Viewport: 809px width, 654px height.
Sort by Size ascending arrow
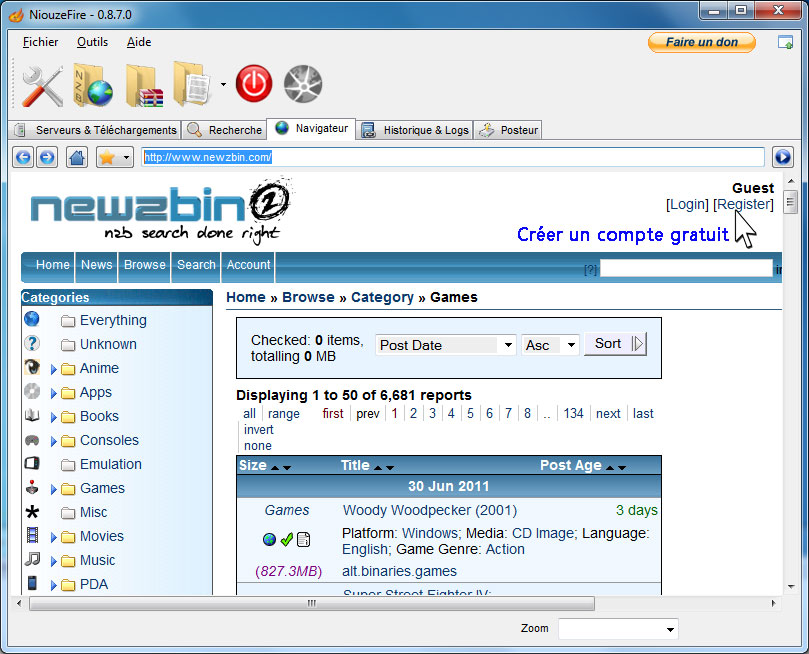[275, 467]
